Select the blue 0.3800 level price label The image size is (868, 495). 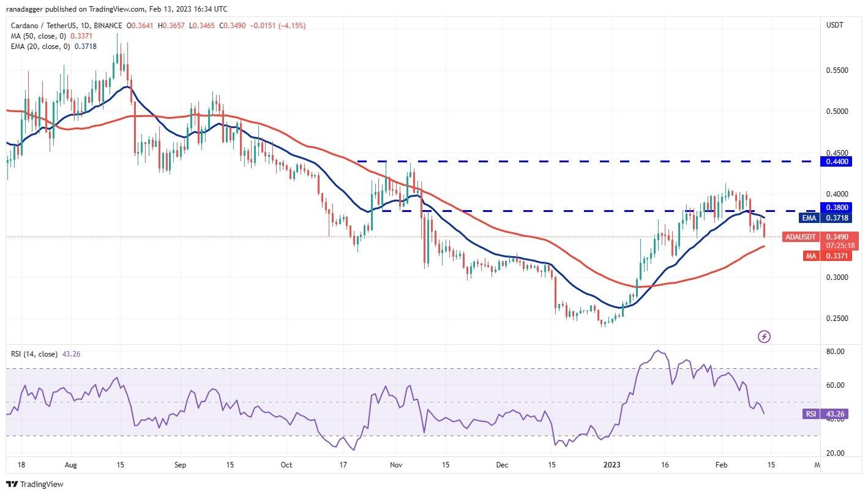(837, 208)
